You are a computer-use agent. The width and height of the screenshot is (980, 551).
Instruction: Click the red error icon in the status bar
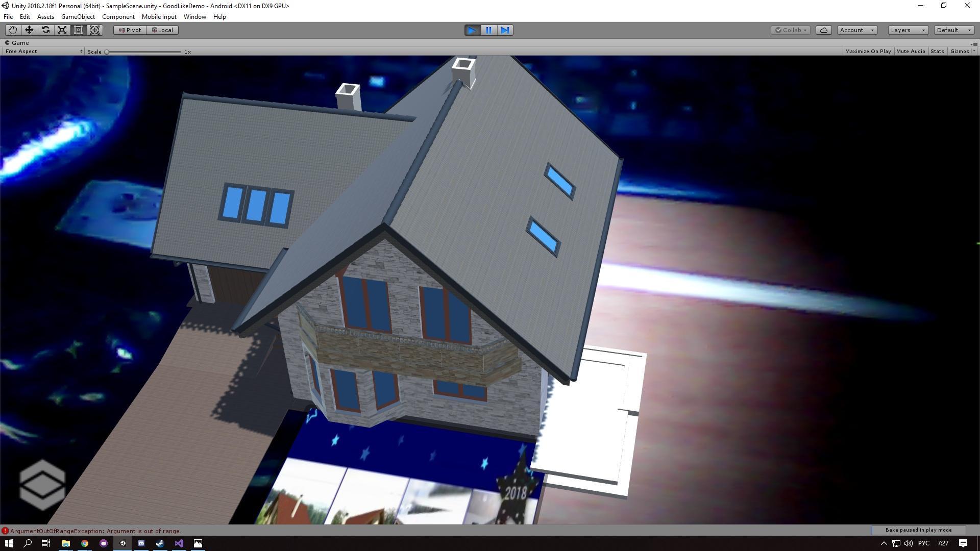pyautogui.click(x=5, y=531)
